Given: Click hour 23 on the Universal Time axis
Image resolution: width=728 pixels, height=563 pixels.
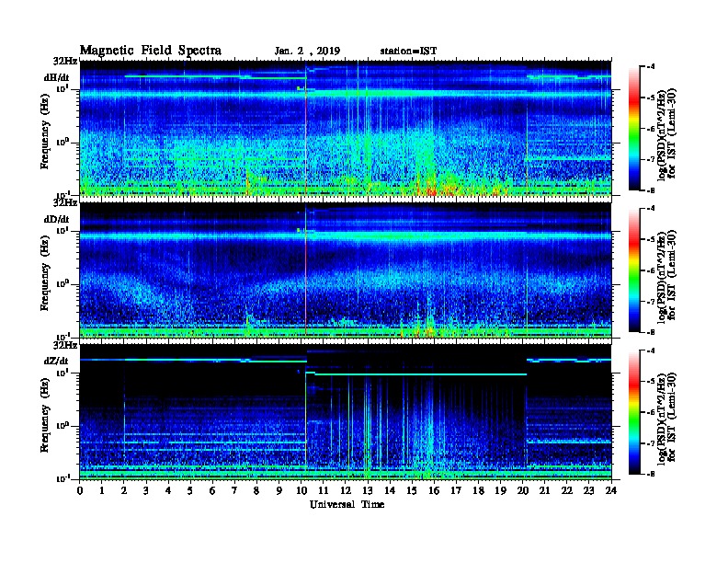Looking at the screenshot, I should pos(588,490).
